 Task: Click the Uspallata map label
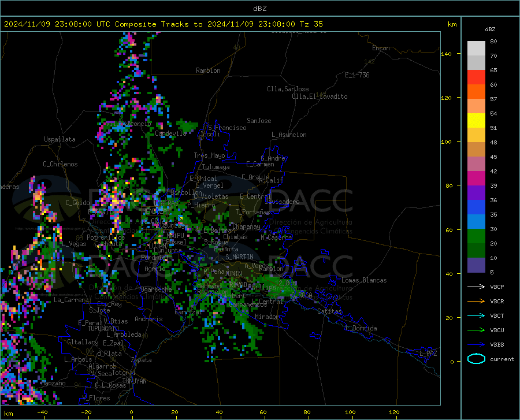[x=60, y=139]
